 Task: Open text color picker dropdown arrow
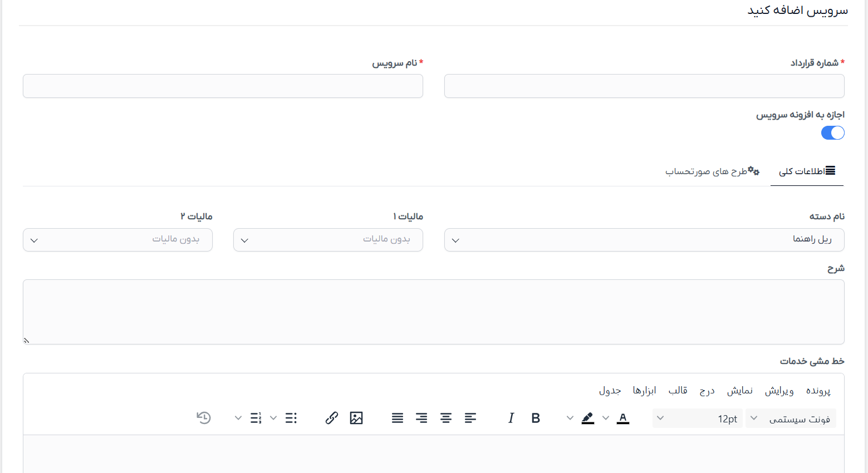tap(606, 418)
